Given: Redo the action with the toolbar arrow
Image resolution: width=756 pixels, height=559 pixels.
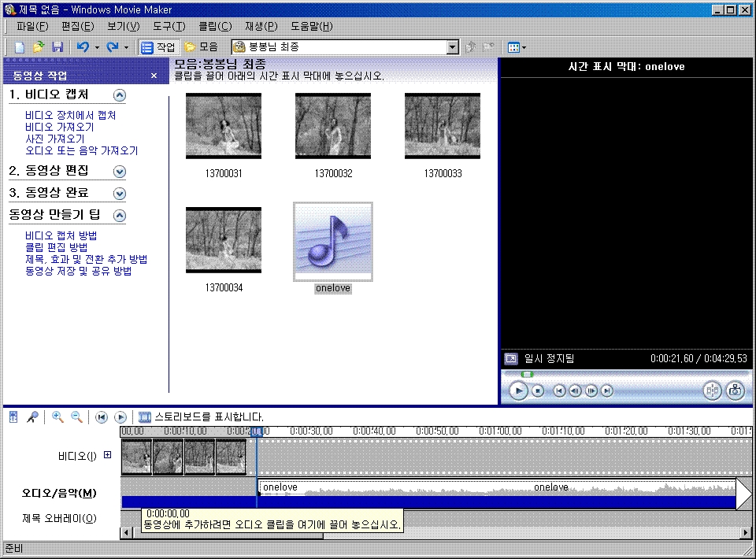Looking at the screenshot, I should point(113,46).
